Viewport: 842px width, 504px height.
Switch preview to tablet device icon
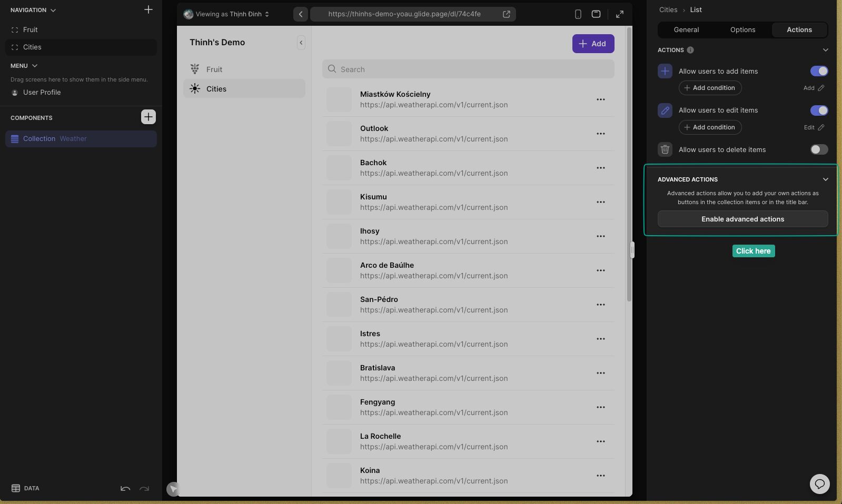[x=596, y=14]
